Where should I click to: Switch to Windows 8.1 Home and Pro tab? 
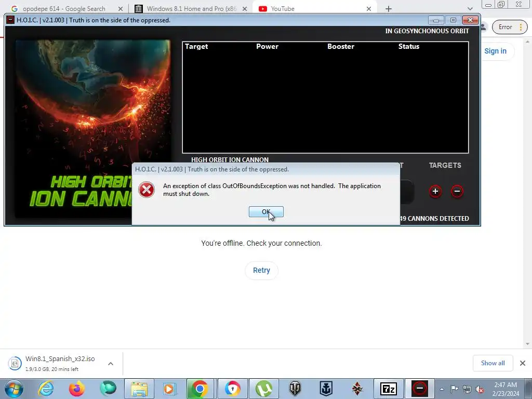click(x=190, y=9)
